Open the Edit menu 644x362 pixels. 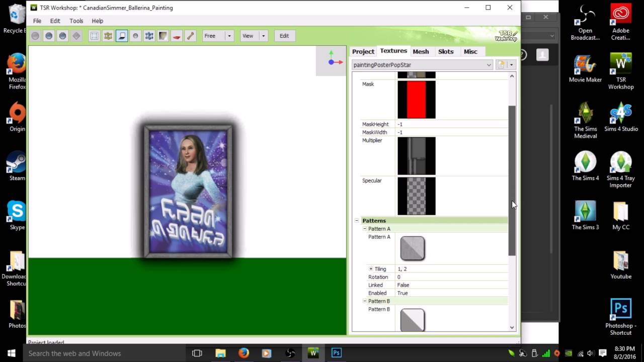pos(55,21)
